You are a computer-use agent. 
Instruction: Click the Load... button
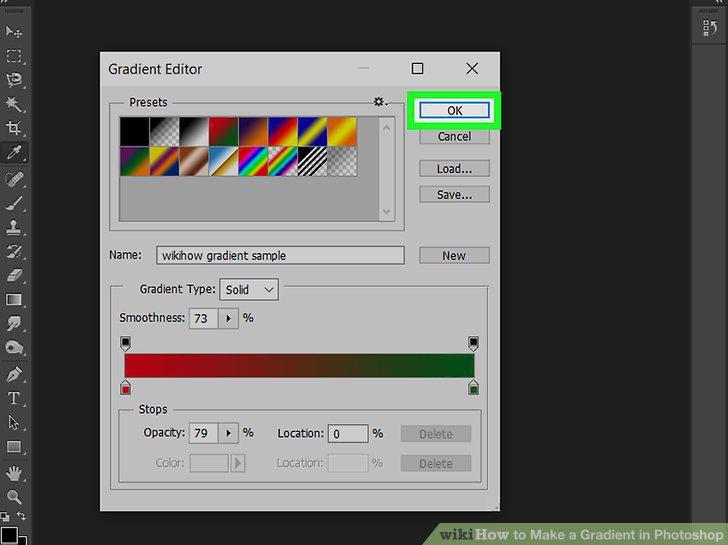454,169
